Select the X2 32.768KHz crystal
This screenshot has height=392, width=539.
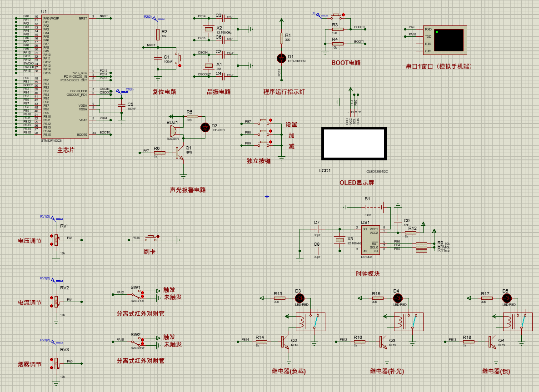point(209,29)
